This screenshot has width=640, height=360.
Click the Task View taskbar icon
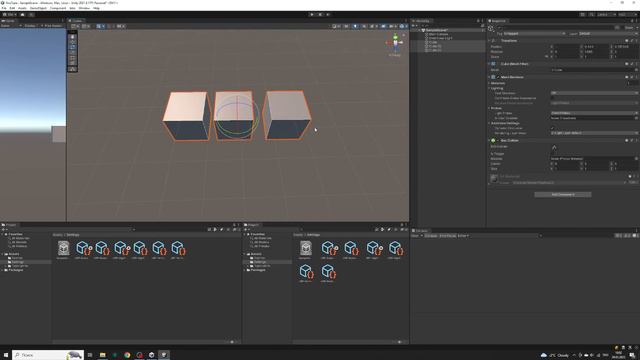90,355
